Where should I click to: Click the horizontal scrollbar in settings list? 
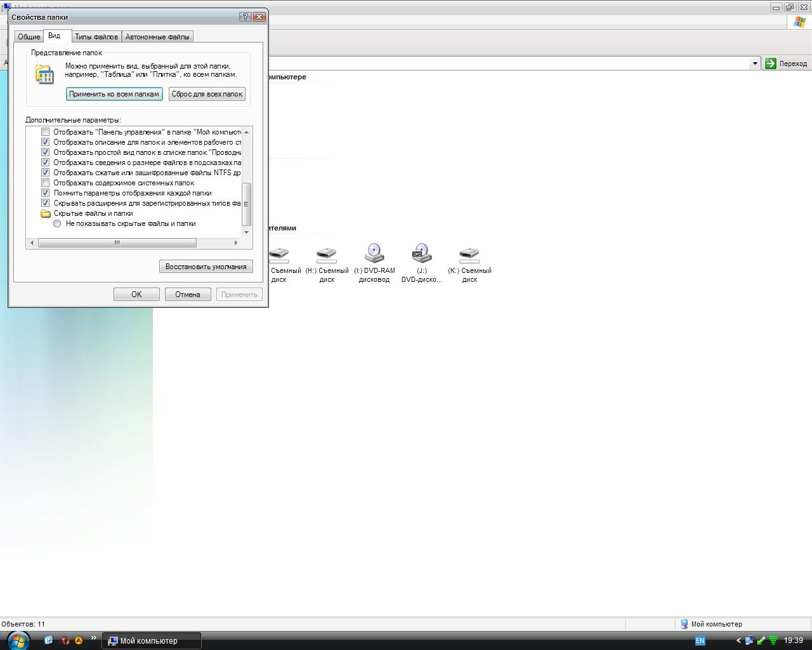point(117,242)
